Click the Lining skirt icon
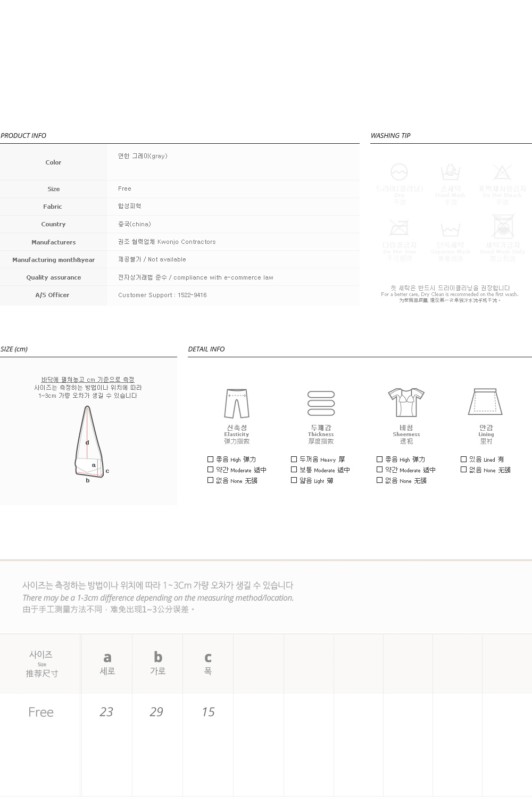The height and width of the screenshot is (812, 532). pyautogui.click(x=485, y=402)
